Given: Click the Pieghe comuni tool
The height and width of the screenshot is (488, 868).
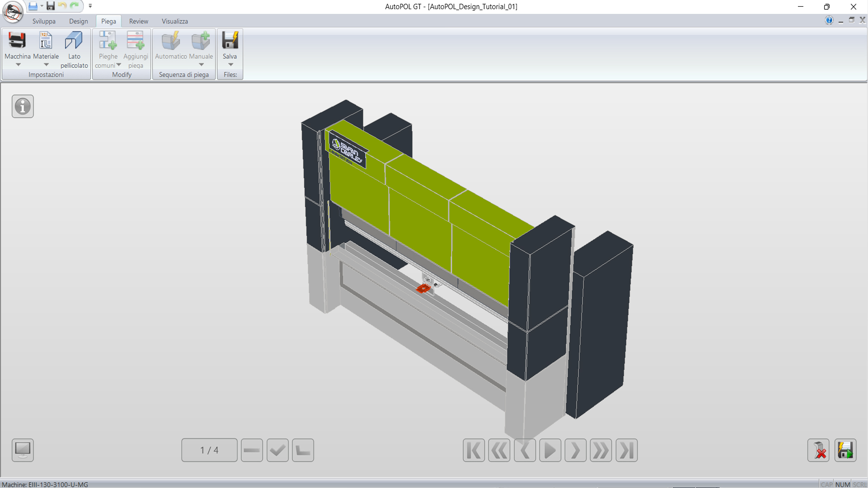Looking at the screenshot, I should click(108, 50).
